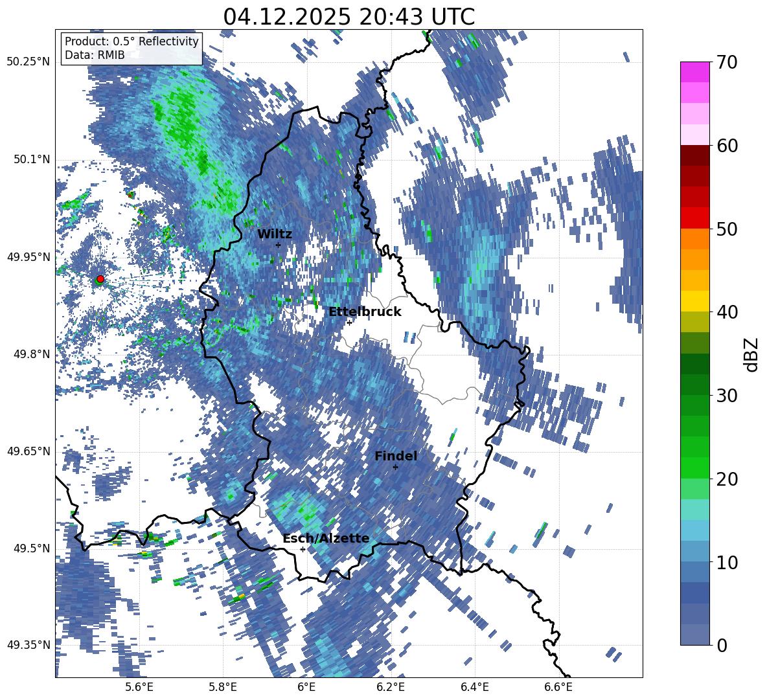Click the 'Data: RMIB' text
Screen dimensions: 767x700
(95, 55)
